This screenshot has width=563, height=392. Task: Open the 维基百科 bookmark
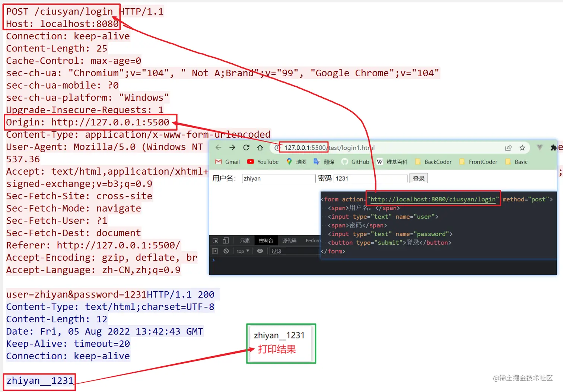click(x=392, y=162)
